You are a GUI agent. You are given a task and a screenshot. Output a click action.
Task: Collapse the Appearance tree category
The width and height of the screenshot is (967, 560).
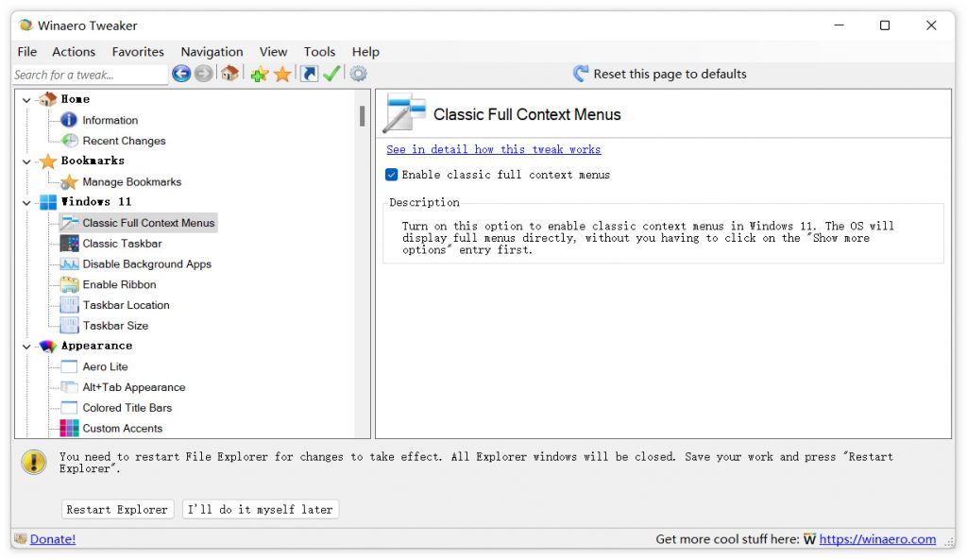26,347
